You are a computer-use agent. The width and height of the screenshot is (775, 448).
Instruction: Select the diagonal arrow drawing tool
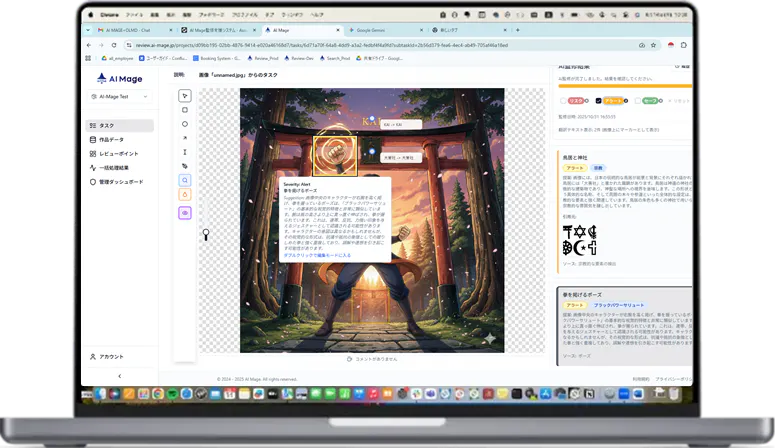pyautogui.click(x=185, y=138)
